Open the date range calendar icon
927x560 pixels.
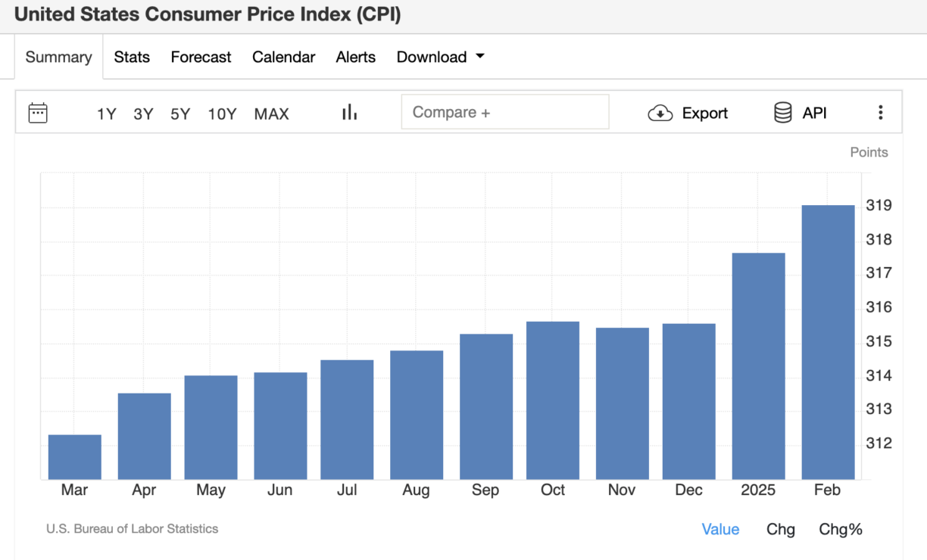[x=36, y=112]
